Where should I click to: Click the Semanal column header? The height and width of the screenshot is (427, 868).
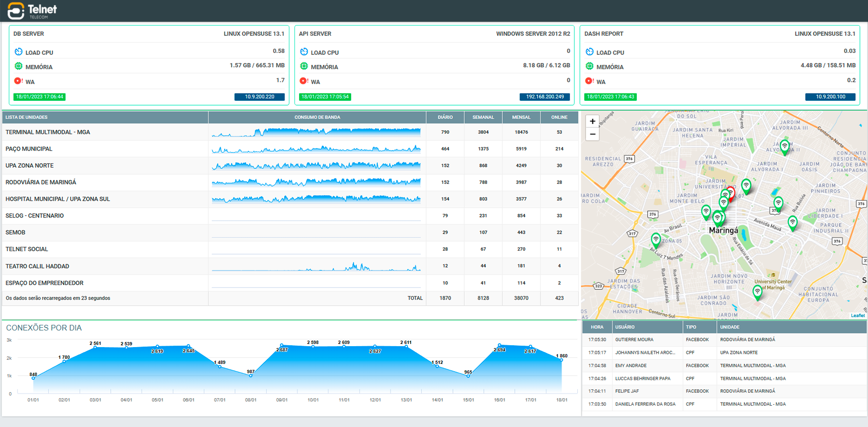tap(483, 117)
